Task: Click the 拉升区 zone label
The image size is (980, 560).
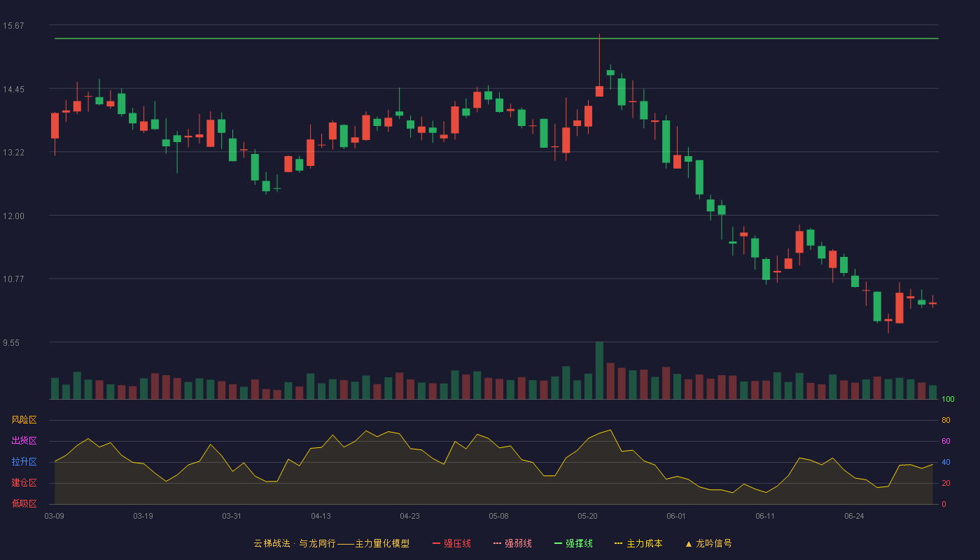Action: [24, 462]
